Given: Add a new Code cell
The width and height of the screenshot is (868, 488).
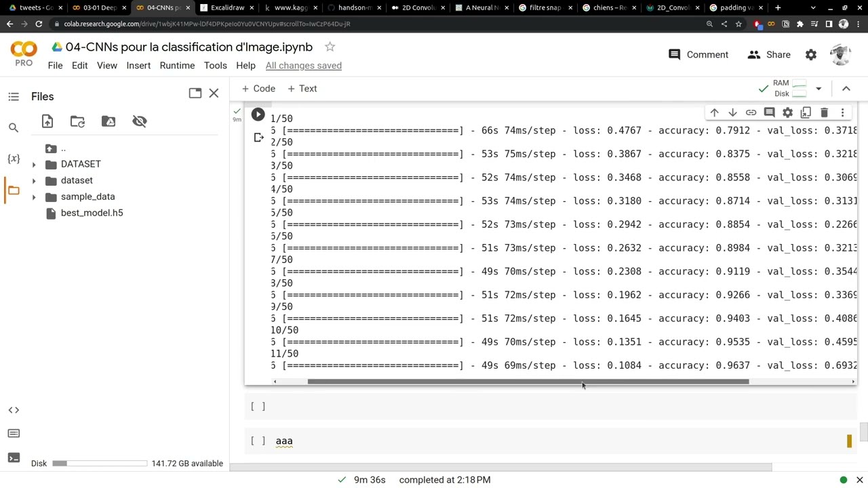Looking at the screenshot, I should point(258,89).
